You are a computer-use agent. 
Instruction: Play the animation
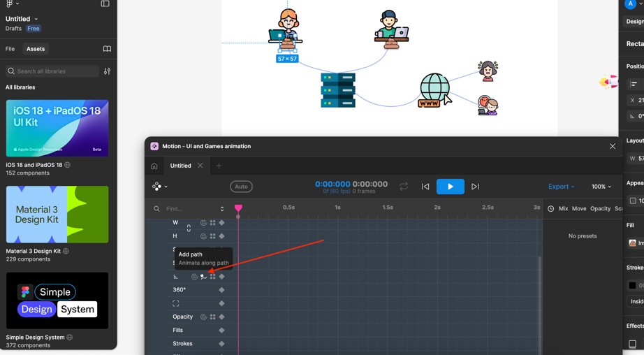click(x=450, y=187)
